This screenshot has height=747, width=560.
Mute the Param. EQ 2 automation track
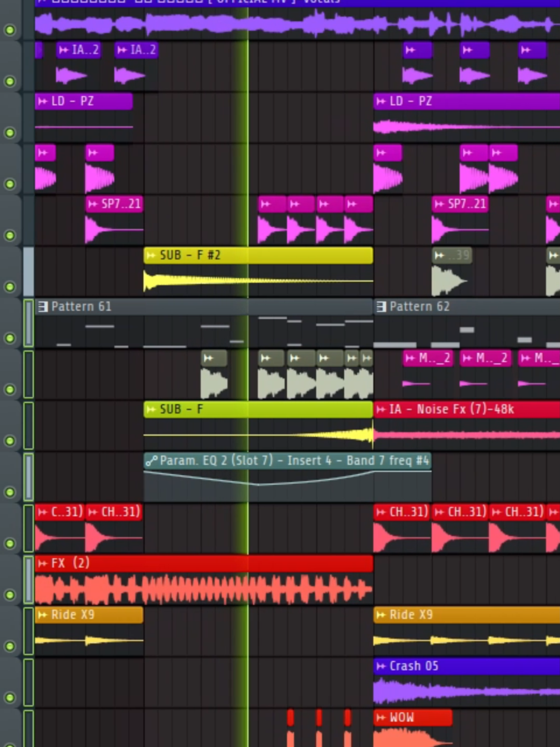tap(10, 492)
